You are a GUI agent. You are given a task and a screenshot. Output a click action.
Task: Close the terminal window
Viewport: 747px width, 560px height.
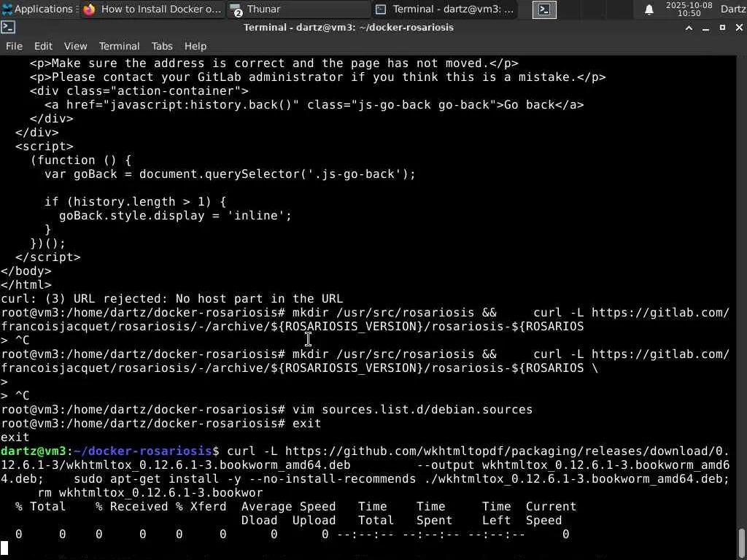click(739, 28)
